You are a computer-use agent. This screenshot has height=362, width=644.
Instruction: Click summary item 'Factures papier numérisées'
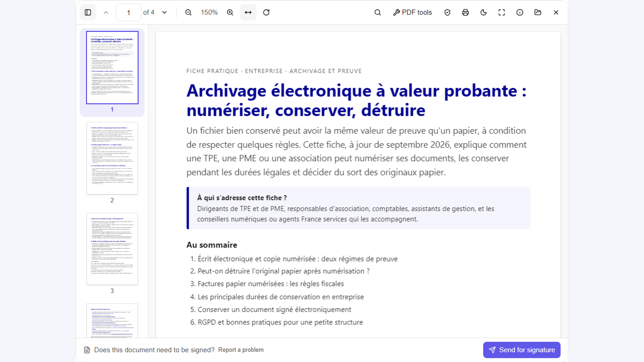pos(271,284)
